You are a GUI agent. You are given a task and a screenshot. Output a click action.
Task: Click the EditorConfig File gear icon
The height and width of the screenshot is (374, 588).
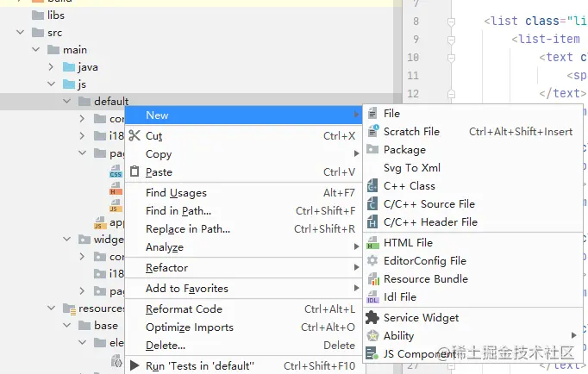(x=372, y=260)
